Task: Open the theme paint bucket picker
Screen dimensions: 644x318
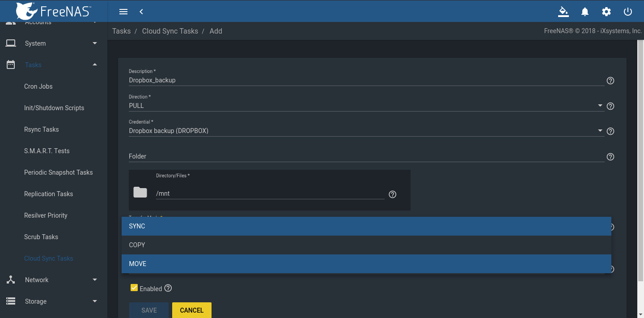Action: coord(563,12)
